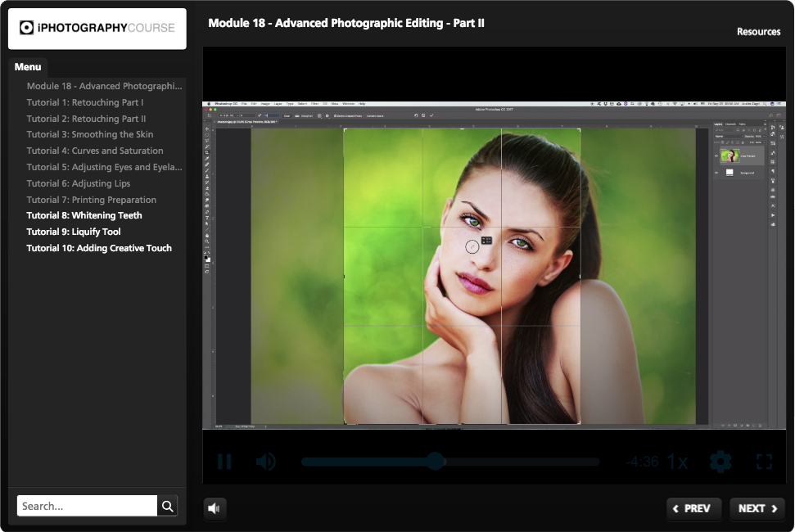The image size is (795, 532).
Task: Mute the video player volume icon
Action: point(265,462)
